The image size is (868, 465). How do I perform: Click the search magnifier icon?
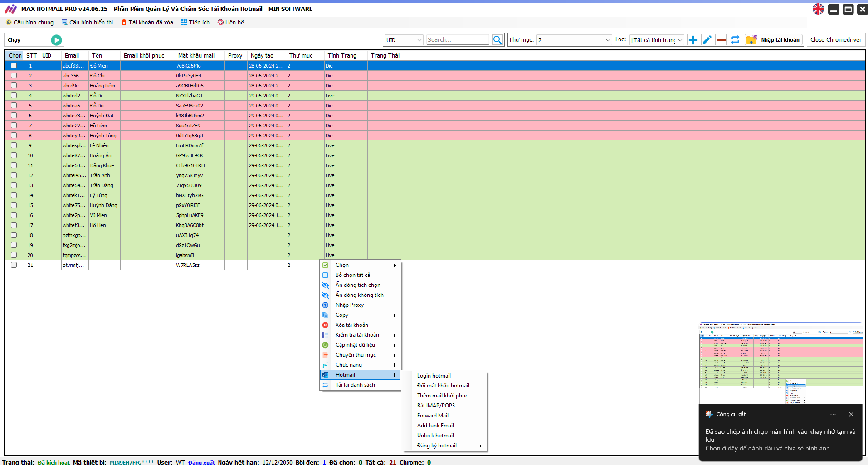[497, 40]
